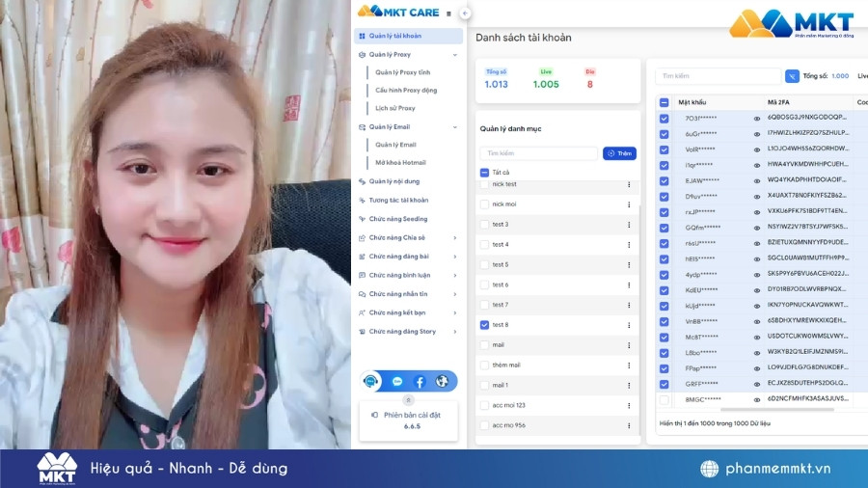Click the Chức năng Chia sẻ icon
Screen dimensions: 868x488
[362, 238]
